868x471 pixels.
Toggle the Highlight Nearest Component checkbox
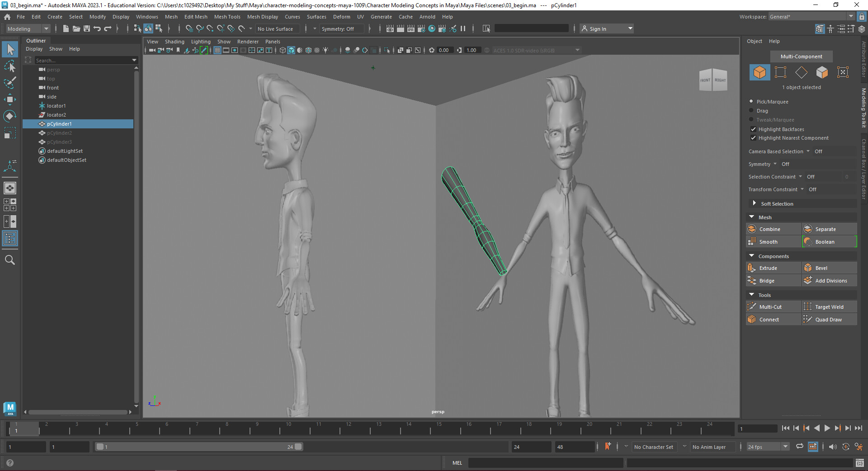[x=753, y=138]
